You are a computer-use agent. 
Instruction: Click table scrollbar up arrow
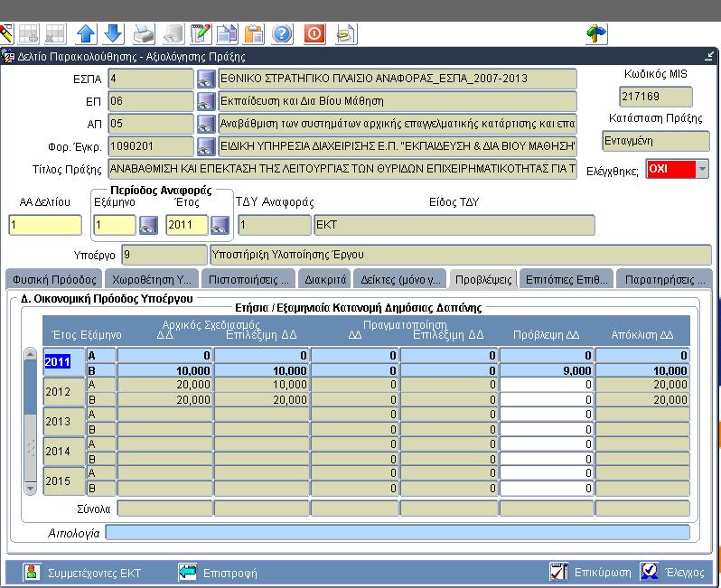pyautogui.click(x=31, y=354)
